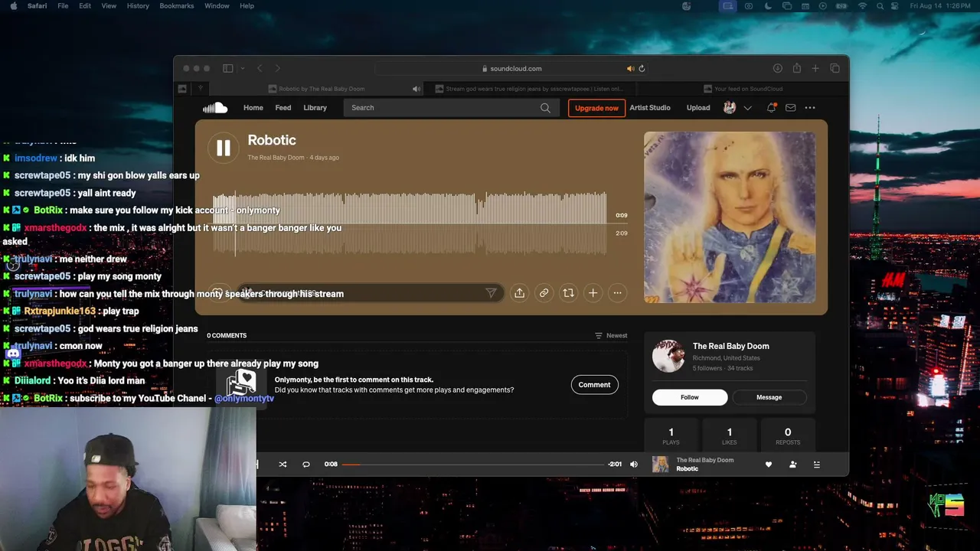Open the Upload page

point(698,108)
